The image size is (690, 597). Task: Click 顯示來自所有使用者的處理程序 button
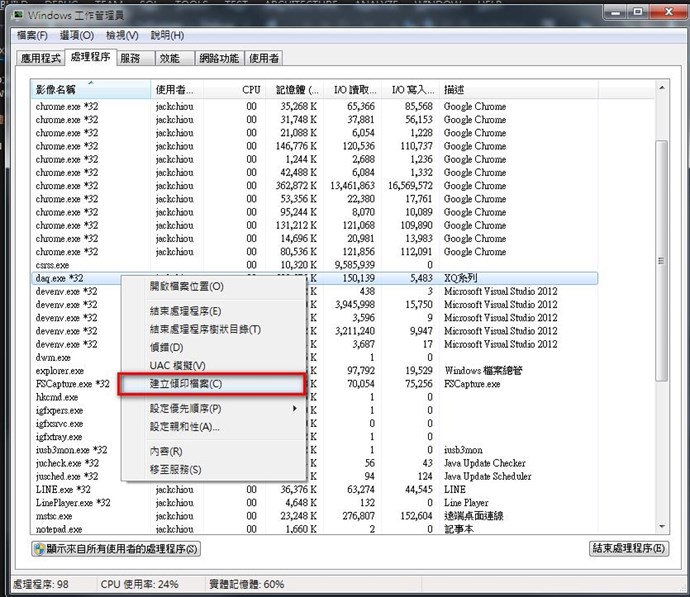tap(116, 549)
